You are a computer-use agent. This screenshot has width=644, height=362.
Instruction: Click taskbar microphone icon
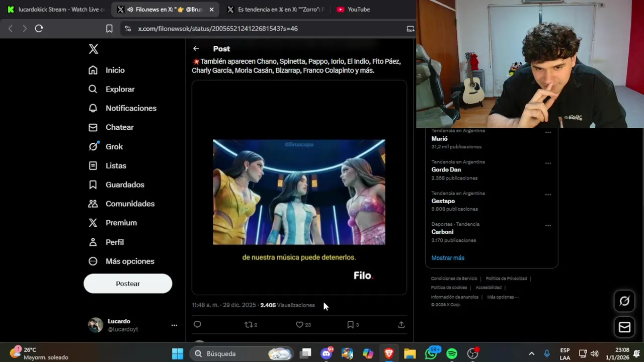pos(547,353)
